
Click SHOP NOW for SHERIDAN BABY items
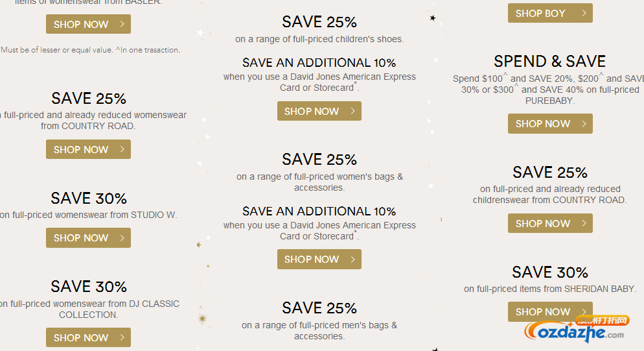550,311
